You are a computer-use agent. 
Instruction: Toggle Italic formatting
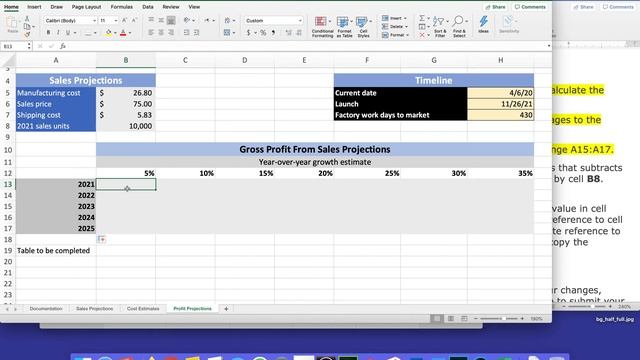[x=58, y=33]
